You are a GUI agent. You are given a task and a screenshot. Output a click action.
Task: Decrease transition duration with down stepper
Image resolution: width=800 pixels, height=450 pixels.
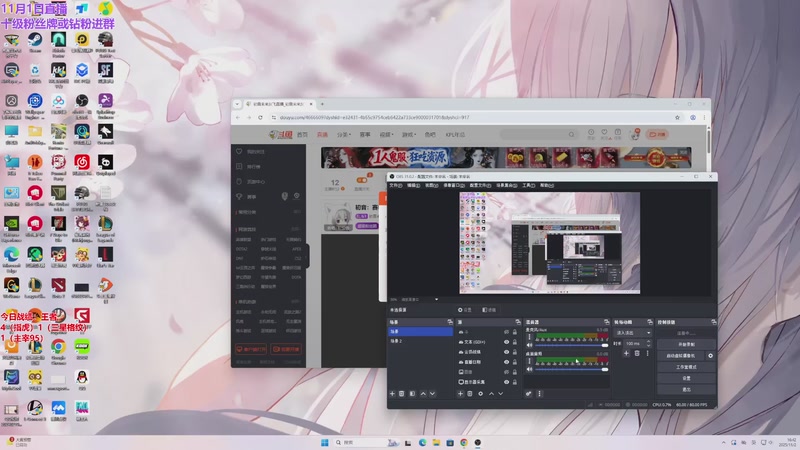click(648, 345)
